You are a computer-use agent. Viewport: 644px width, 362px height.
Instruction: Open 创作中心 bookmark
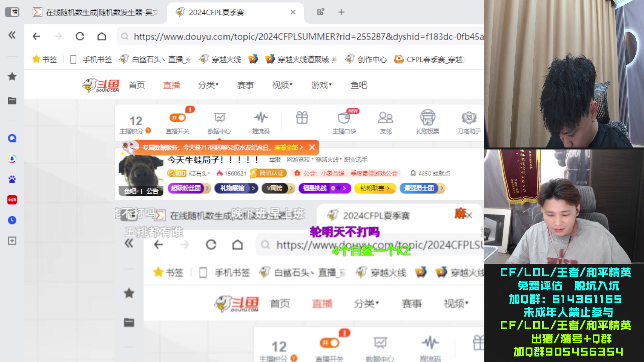tap(366, 59)
